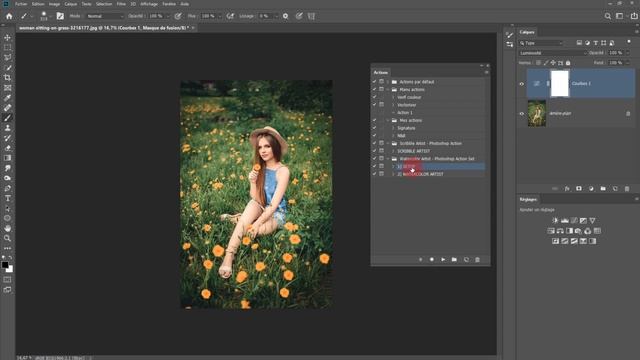Screen dimensions: 640x360
Task: Select the Rectangular Marquee tool
Action: click(7, 47)
